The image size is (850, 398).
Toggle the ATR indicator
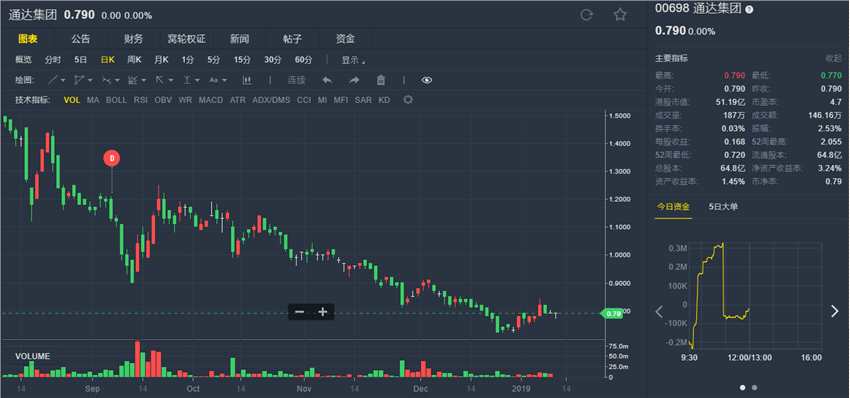237,100
